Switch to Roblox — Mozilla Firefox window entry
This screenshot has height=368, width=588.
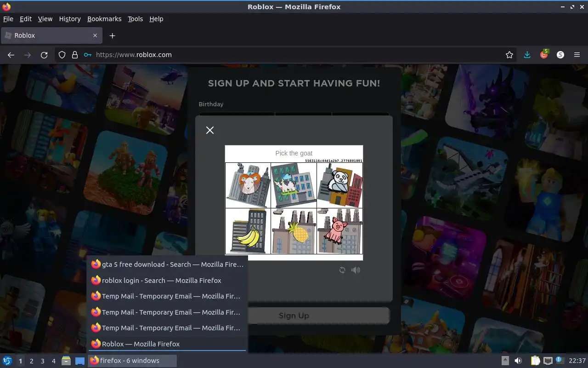point(167,344)
